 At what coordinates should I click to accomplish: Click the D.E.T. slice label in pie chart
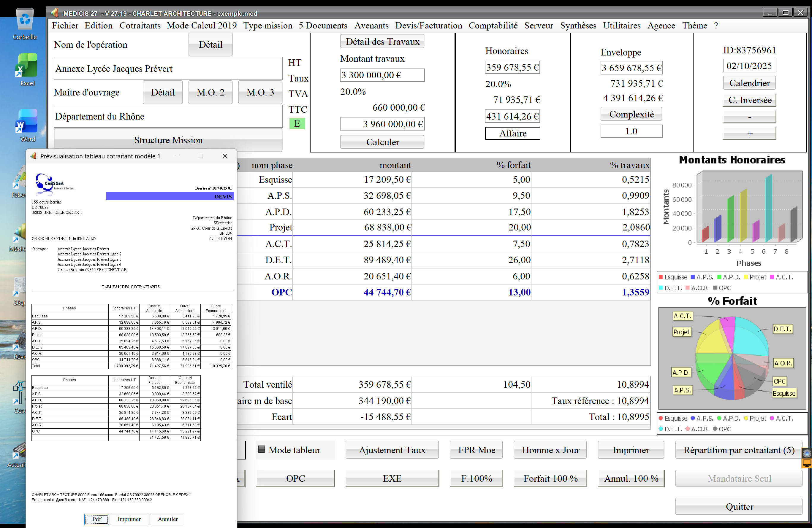tap(782, 329)
